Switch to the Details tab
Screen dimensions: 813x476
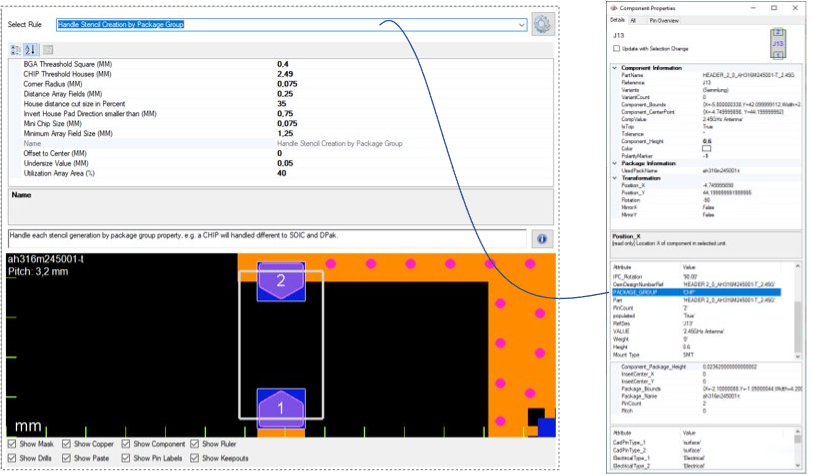(x=618, y=20)
